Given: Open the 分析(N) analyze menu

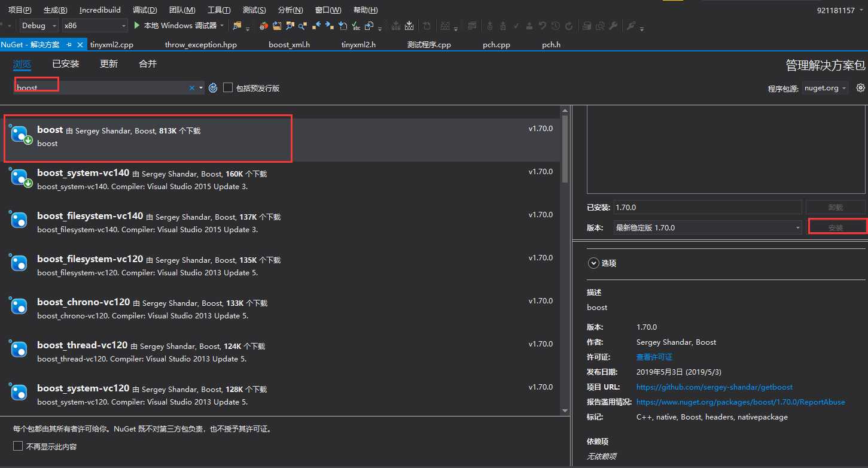Looking at the screenshot, I should [x=291, y=10].
